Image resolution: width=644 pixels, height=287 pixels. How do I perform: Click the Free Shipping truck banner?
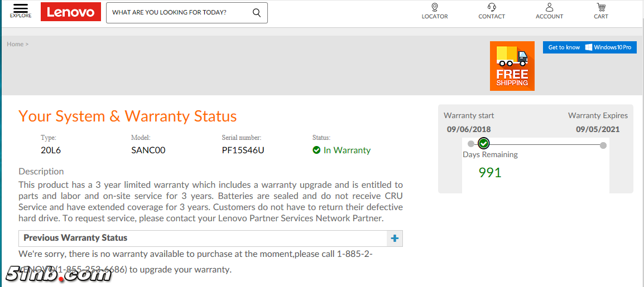[x=512, y=66]
